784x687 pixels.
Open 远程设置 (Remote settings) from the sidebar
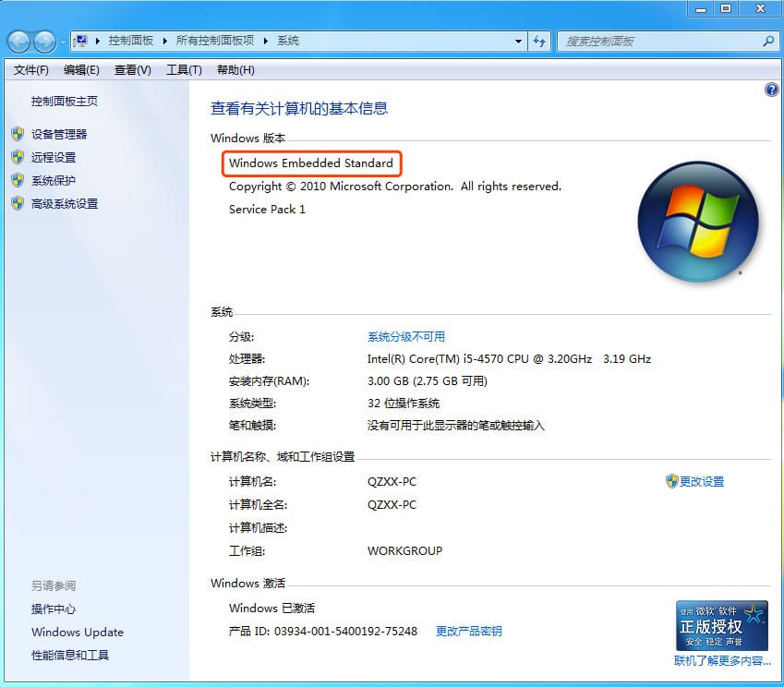pyautogui.click(x=54, y=157)
